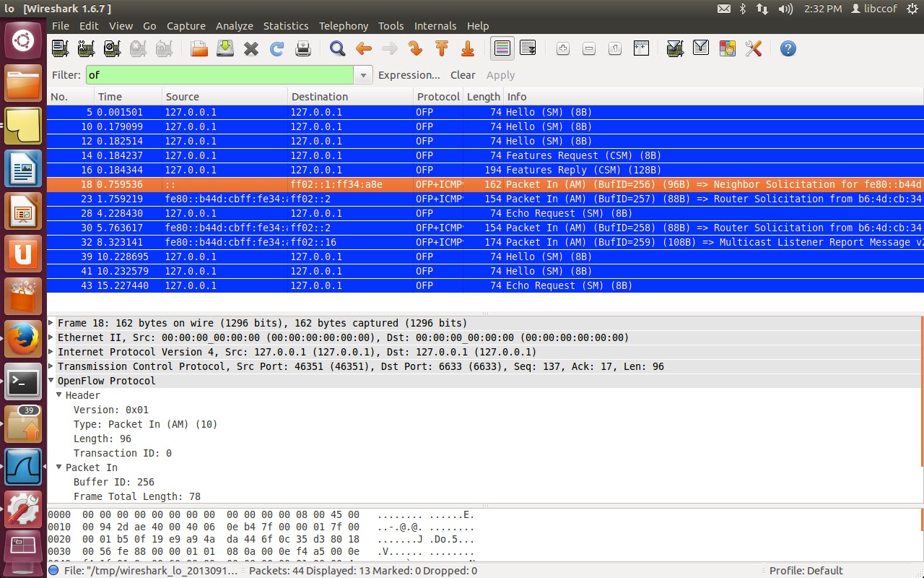The image size is (924, 578).
Task: Toggle auto scroll in live capture
Action: coord(528,48)
